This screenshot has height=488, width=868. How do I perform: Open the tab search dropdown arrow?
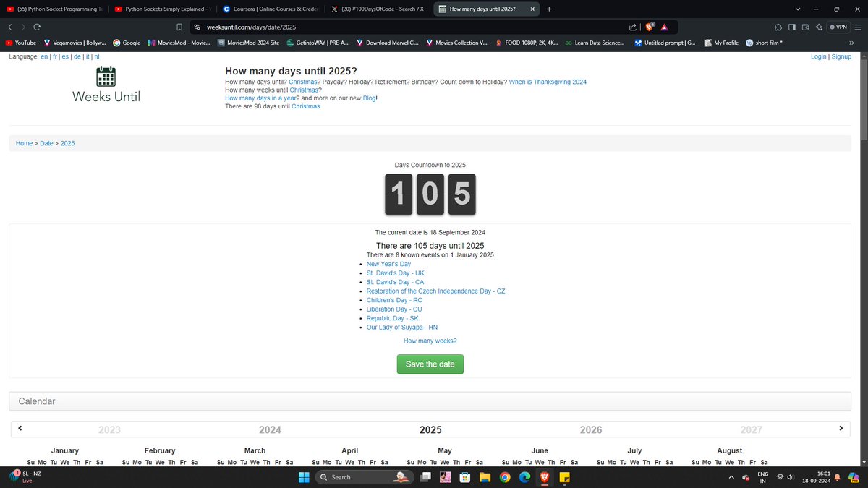click(798, 9)
